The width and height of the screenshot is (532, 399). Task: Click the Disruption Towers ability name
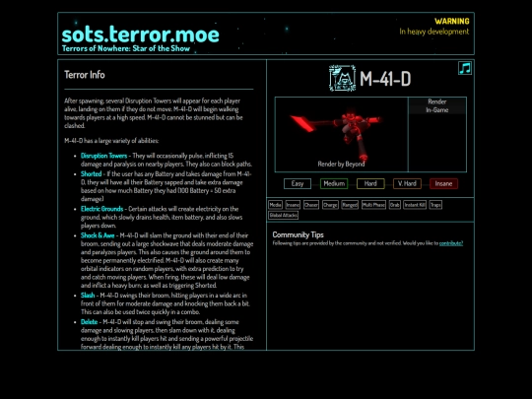[103, 156]
